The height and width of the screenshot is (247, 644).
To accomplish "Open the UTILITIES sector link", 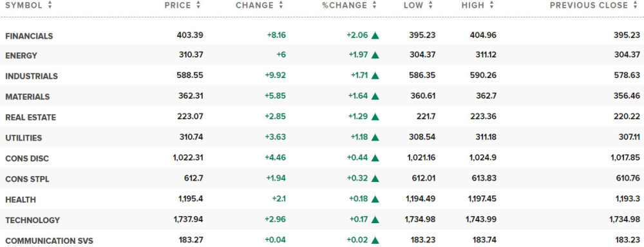I will [x=23, y=138].
